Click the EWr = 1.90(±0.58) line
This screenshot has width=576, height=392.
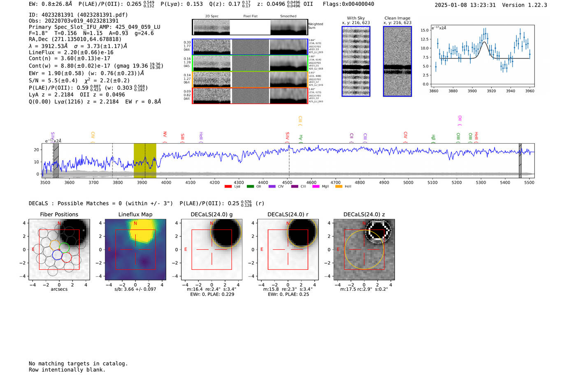click(86, 73)
